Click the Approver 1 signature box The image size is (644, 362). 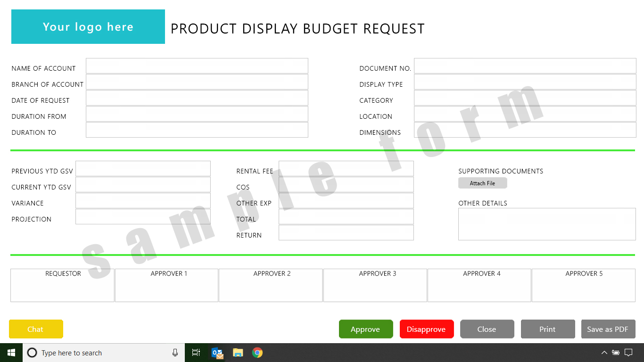[166, 285]
